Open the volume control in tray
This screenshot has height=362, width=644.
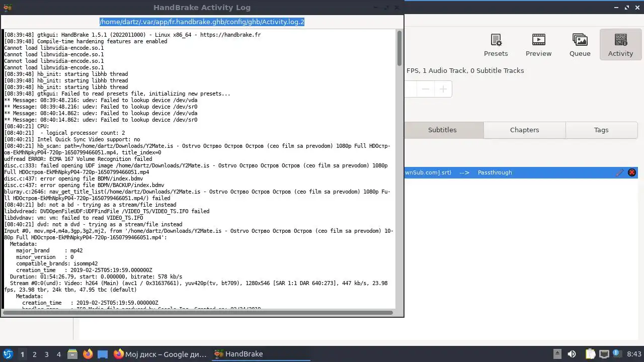click(x=572, y=354)
